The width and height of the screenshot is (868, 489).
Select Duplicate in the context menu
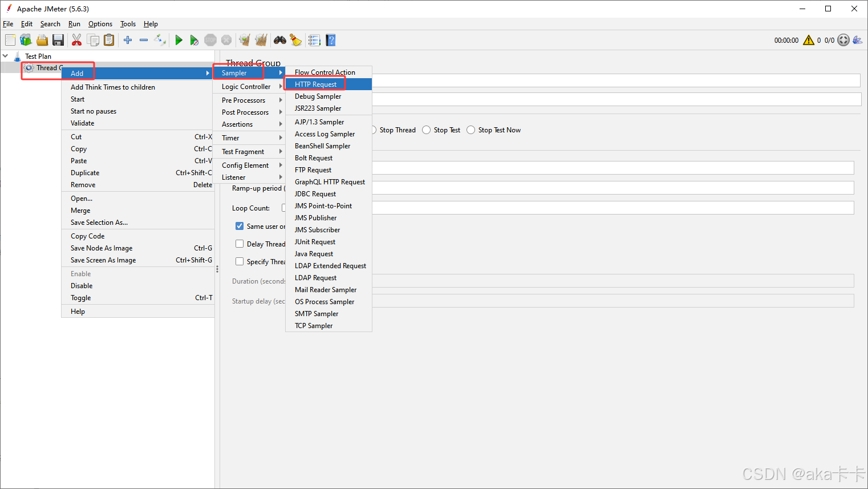pyautogui.click(x=137, y=173)
